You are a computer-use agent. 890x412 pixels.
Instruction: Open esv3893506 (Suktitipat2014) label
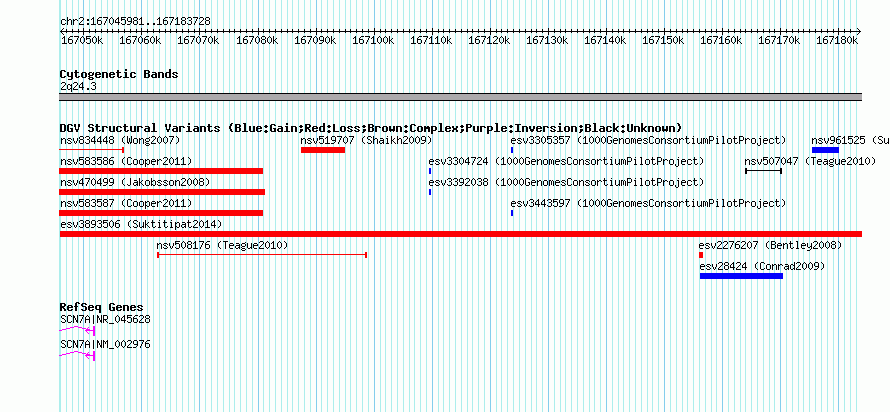[x=141, y=225]
